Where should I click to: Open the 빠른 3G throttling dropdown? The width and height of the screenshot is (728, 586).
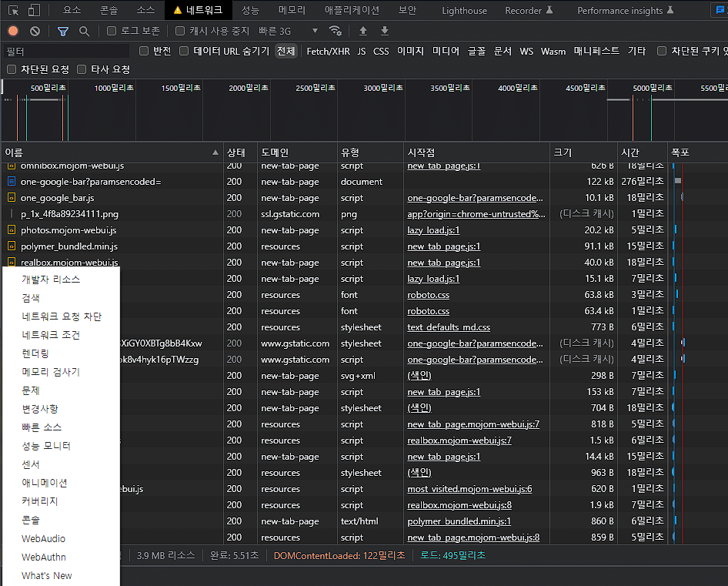click(x=289, y=31)
